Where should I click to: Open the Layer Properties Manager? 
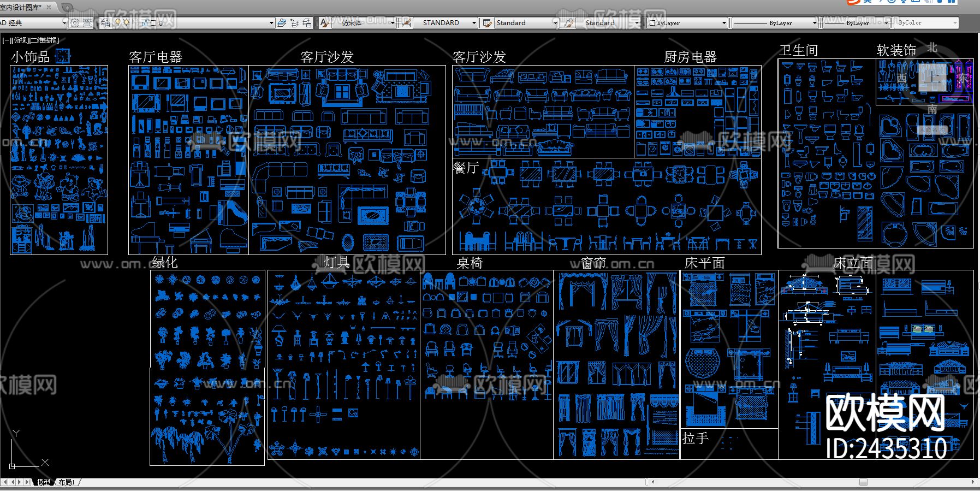tap(105, 23)
